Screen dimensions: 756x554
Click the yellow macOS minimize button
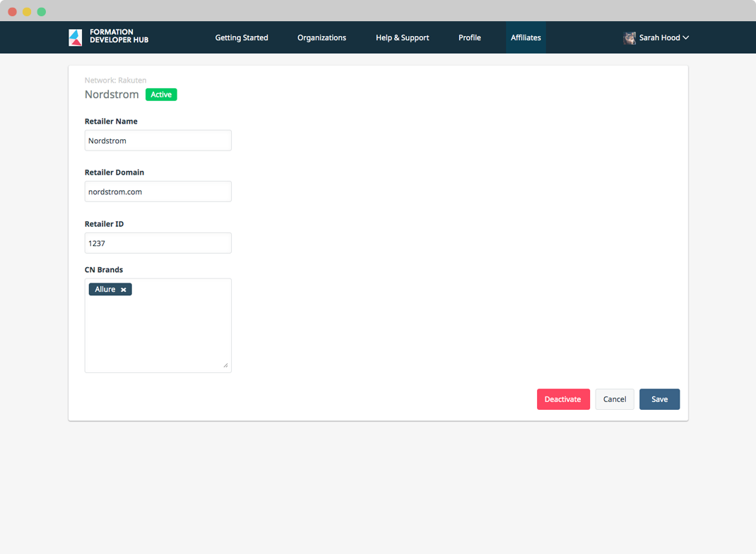pyautogui.click(x=27, y=11)
